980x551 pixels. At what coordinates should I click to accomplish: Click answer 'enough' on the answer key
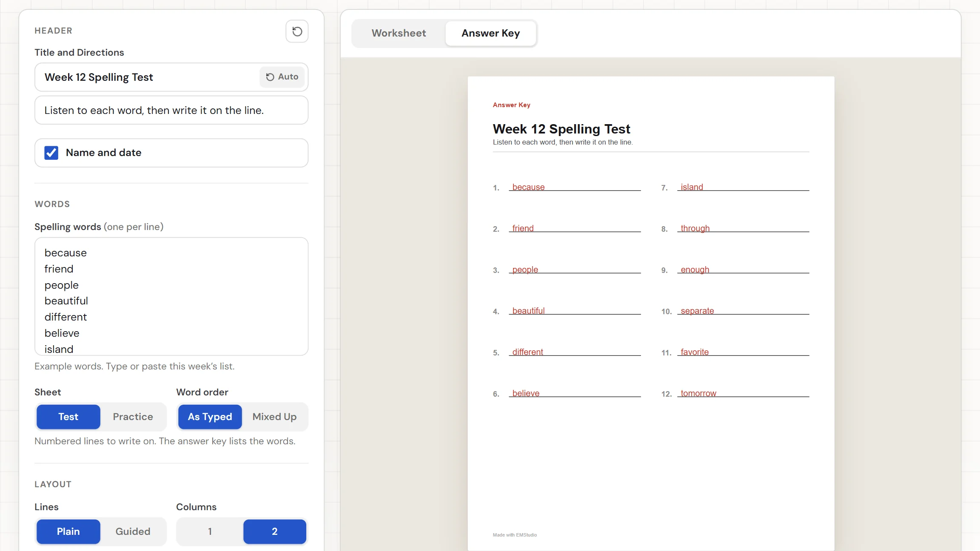click(x=695, y=270)
